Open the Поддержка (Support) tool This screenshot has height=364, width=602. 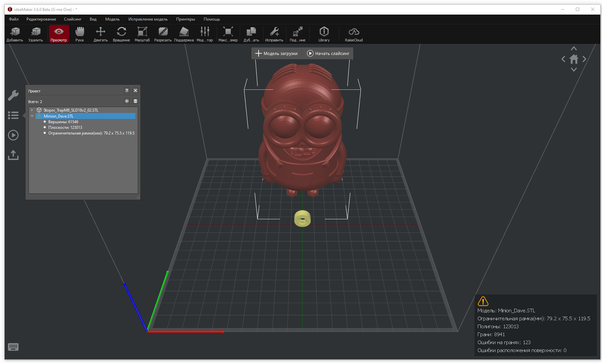click(184, 34)
